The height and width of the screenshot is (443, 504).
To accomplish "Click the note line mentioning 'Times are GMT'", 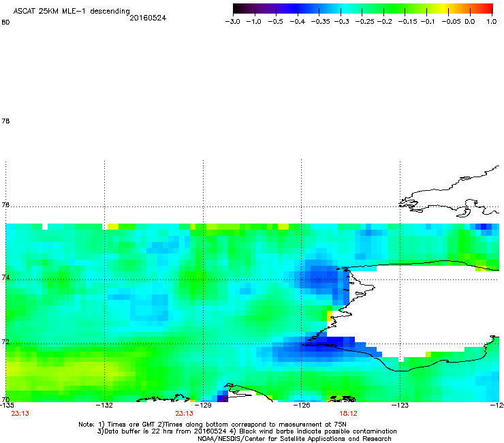I will coord(212,425).
